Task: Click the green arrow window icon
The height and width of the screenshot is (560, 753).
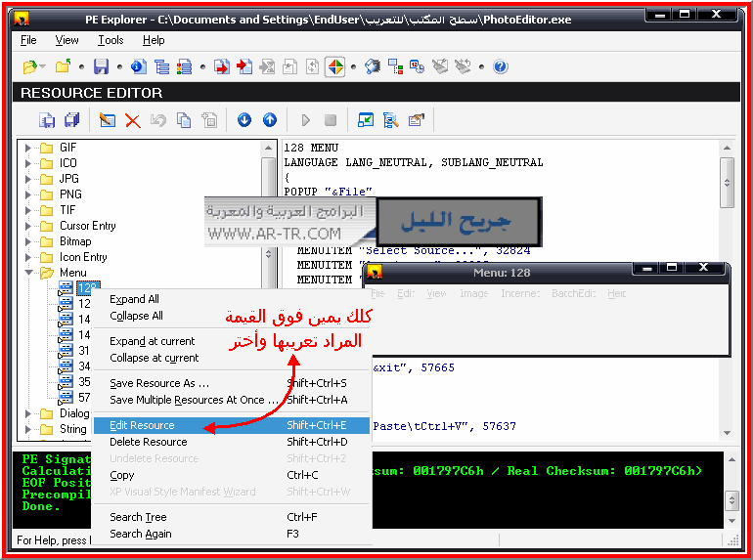Action: coord(366,120)
